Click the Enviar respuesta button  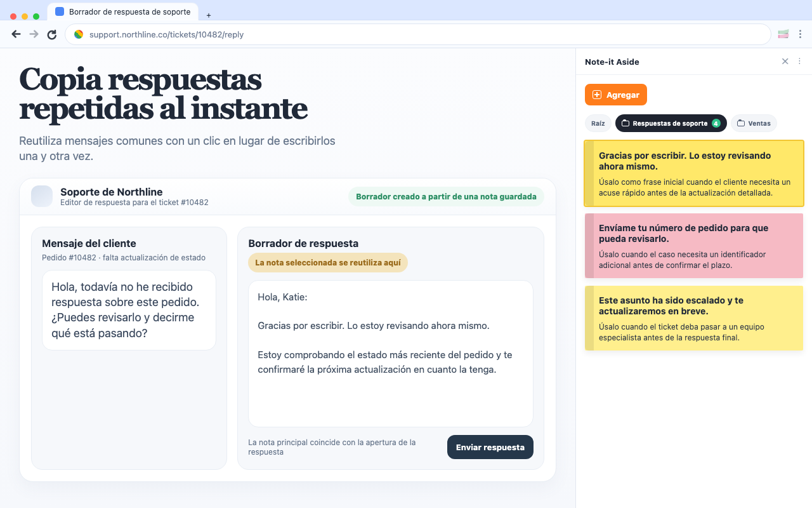[490, 447]
